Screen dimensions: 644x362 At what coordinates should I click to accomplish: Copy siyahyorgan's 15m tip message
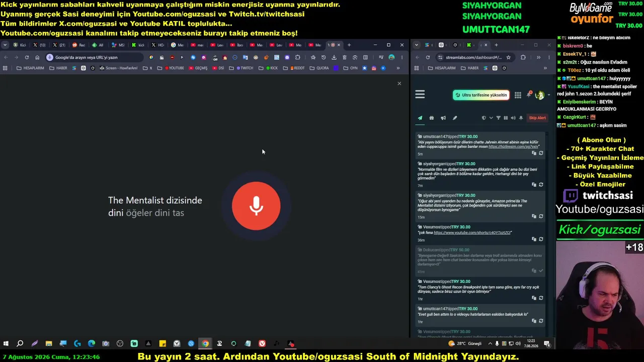pos(534,216)
